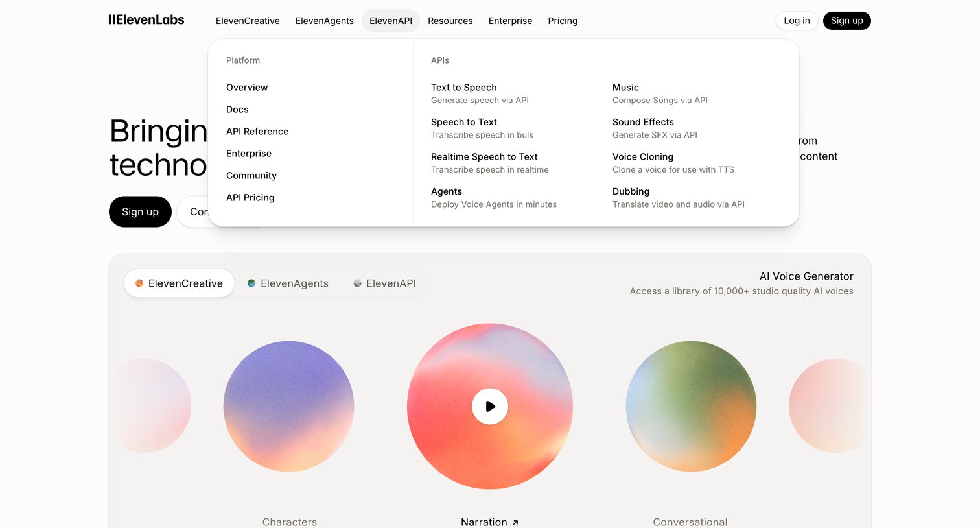
Task: Click the Conversational label
Action: [690, 522]
